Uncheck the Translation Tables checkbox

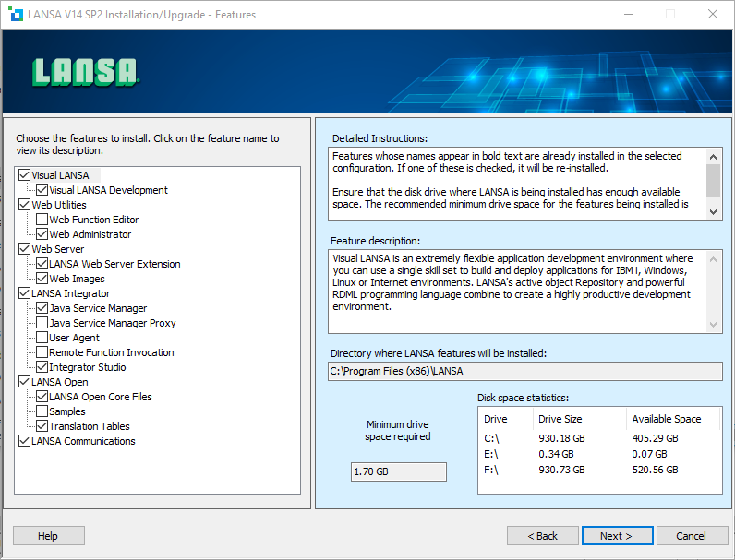click(x=42, y=425)
